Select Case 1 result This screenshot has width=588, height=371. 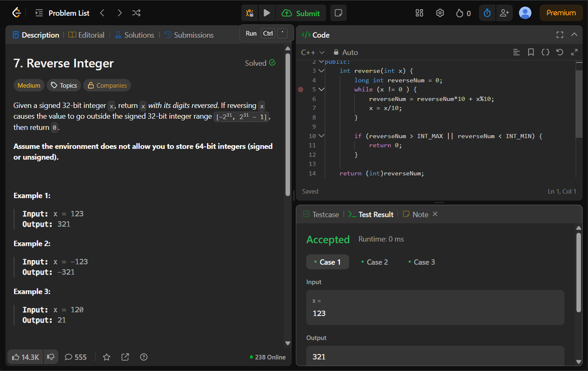pyautogui.click(x=328, y=262)
